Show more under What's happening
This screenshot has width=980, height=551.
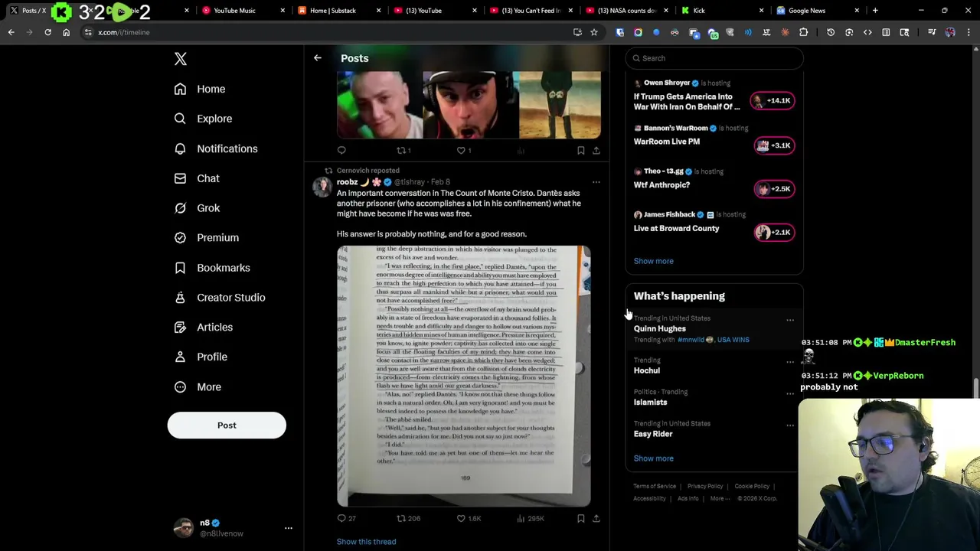pos(653,458)
